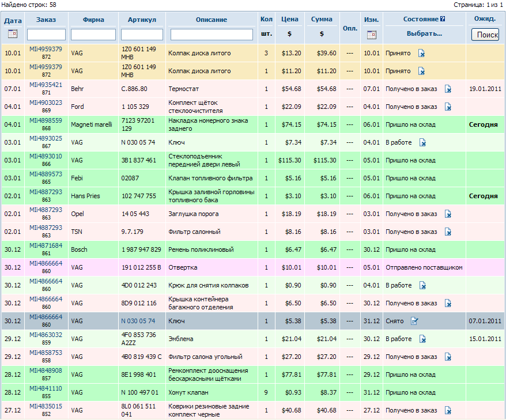Sort the table by the Цена column header
Image resolution: width=506 pixels, height=420 pixels.
[x=289, y=20]
